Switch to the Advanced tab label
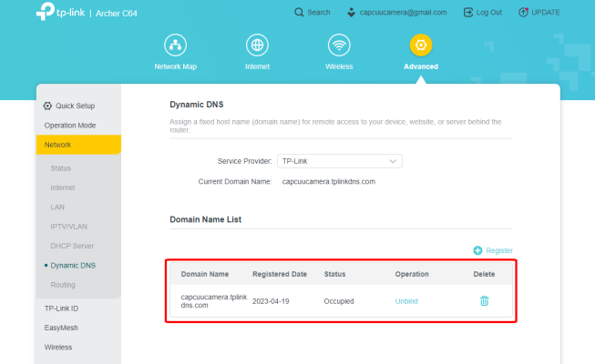Viewport: 595px width, 364px height. 421,66
